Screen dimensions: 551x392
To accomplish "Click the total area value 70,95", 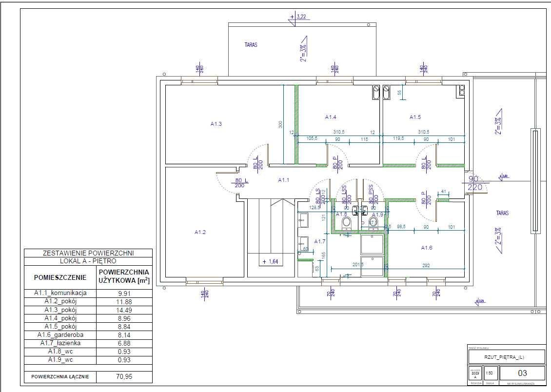I will click(124, 376).
